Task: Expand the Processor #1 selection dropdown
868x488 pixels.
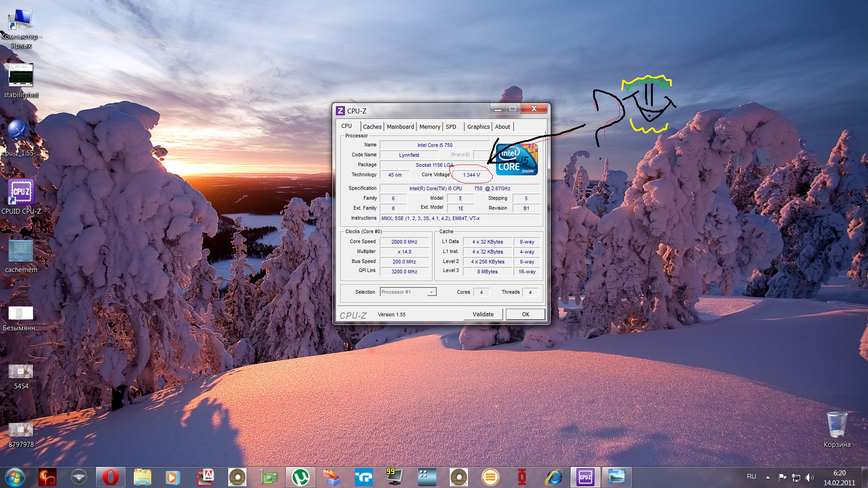Action: point(431,292)
